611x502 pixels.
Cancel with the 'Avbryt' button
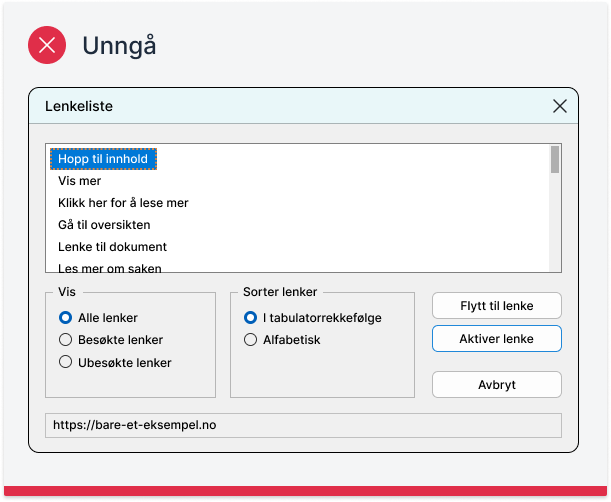coord(496,384)
